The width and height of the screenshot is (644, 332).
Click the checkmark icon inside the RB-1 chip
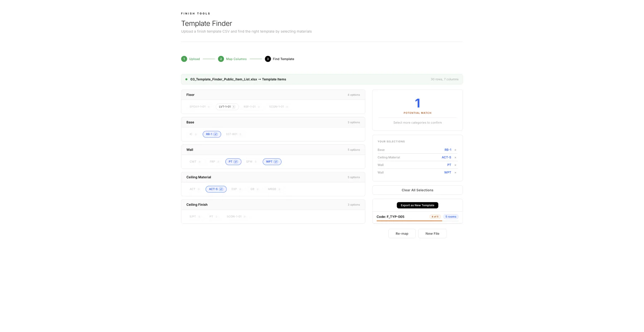215,134
